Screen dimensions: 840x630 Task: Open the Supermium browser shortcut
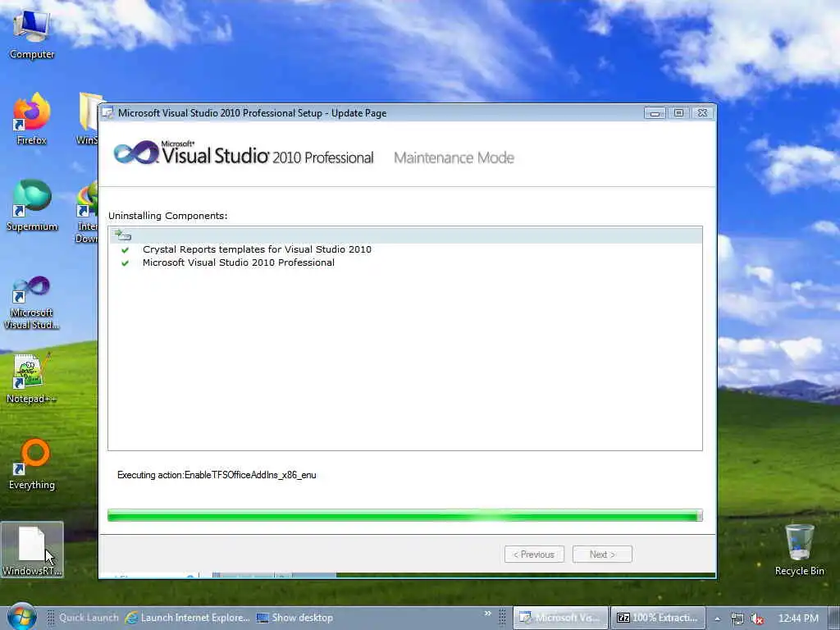tap(32, 206)
